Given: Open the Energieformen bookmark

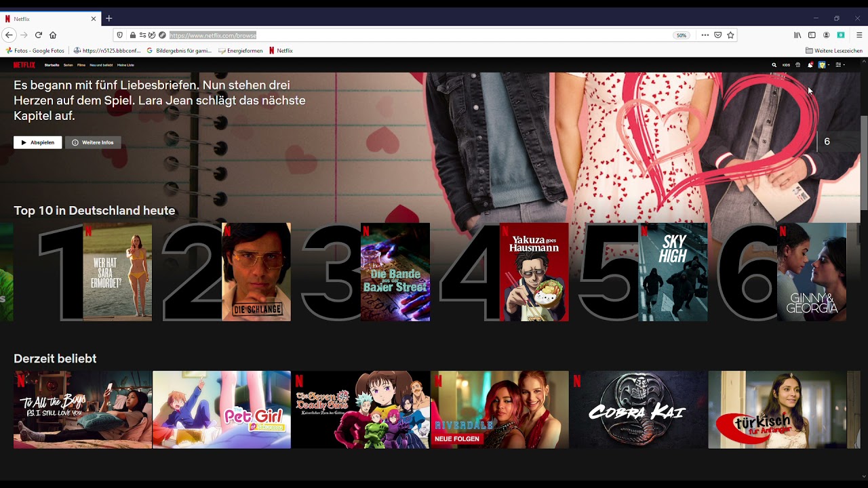Looking at the screenshot, I should pyautogui.click(x=241, y=51).
